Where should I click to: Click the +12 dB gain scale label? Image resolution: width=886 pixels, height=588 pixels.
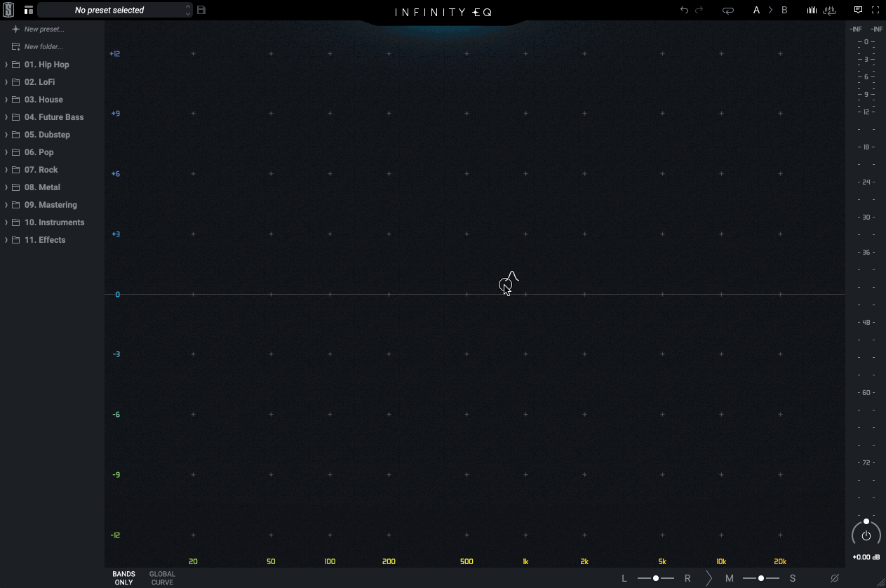coord(115,53)
